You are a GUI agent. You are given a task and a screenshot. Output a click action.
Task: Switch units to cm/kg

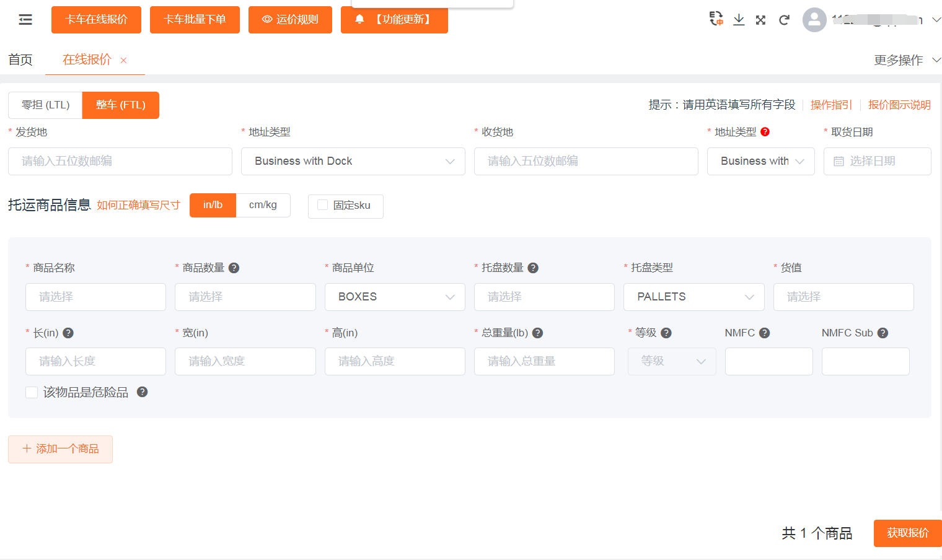[263, 205]
